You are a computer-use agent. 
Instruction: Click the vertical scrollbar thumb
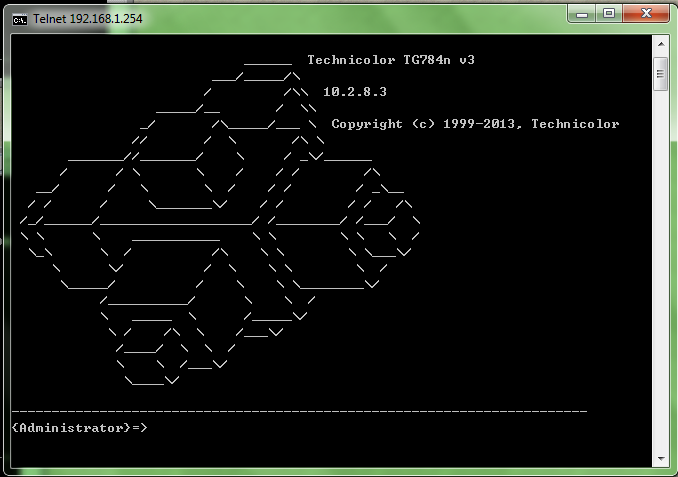[x=660, y=74]
